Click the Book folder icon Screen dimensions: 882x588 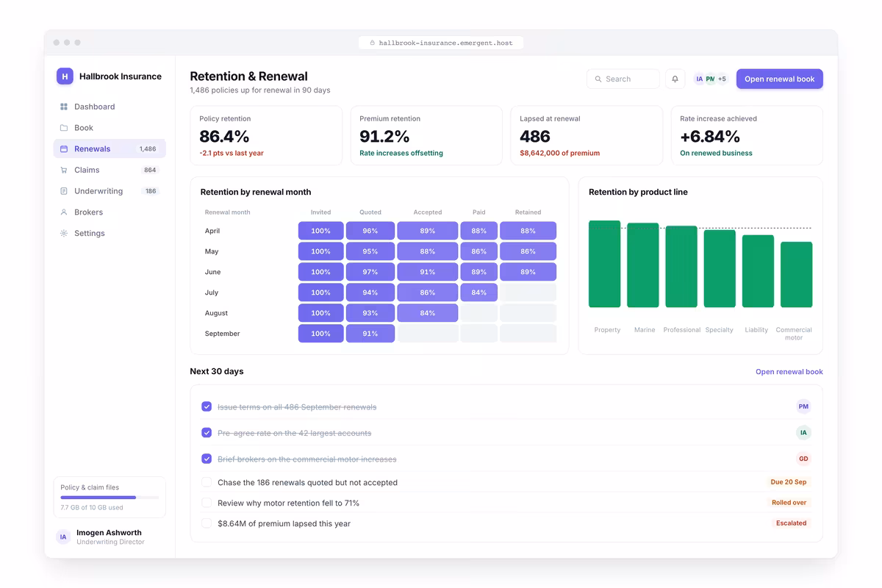(x=64, y=128)
